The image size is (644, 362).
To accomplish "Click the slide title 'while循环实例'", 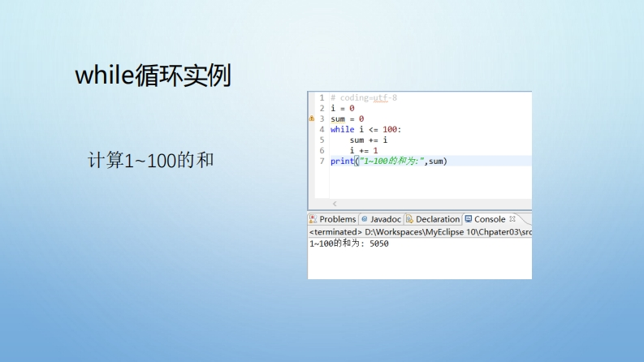I will pyautogui.click(x=153, y=75).
